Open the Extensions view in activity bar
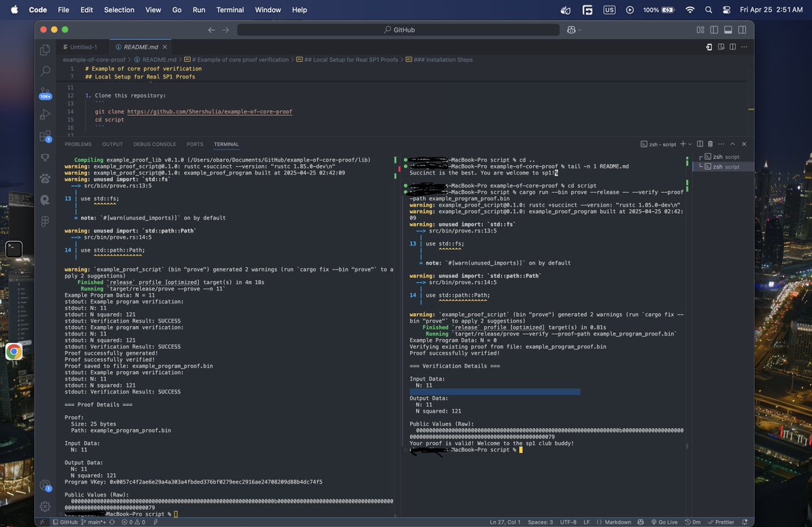812x527 pixels. tap(45, 135)
